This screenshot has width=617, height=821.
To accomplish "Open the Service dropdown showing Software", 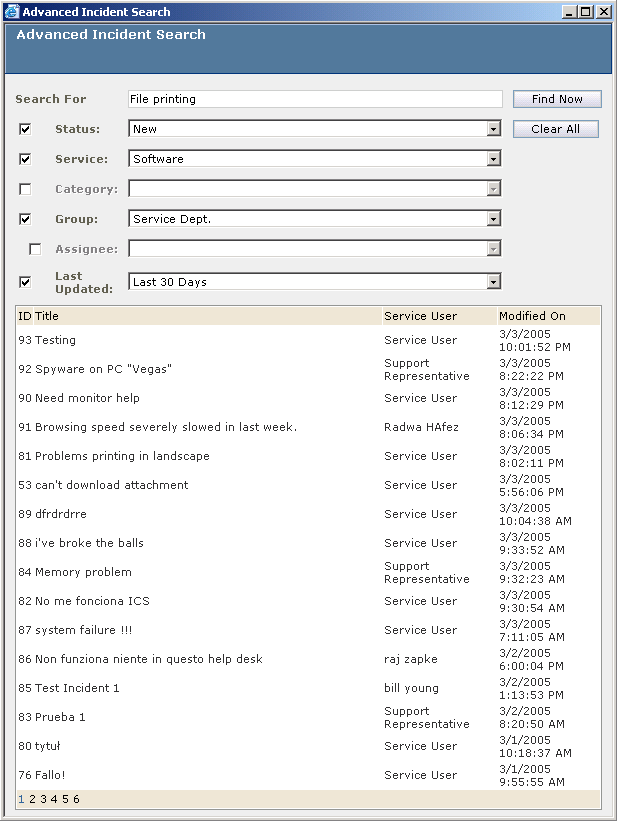I will (315, 159).
